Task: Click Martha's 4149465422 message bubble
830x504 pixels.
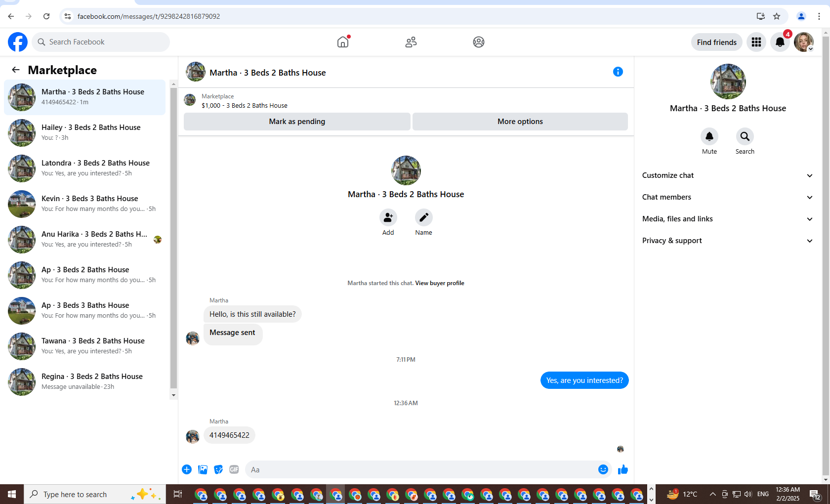Action: coord(229,435)
